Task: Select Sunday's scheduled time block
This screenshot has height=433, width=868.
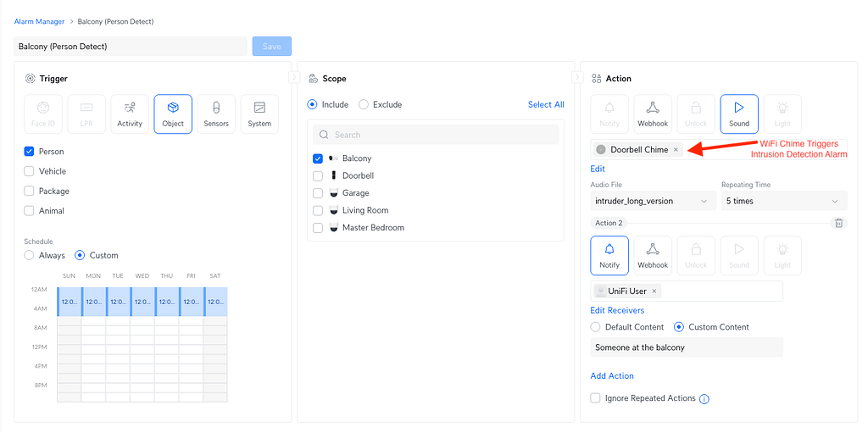Action: [70, 302]
